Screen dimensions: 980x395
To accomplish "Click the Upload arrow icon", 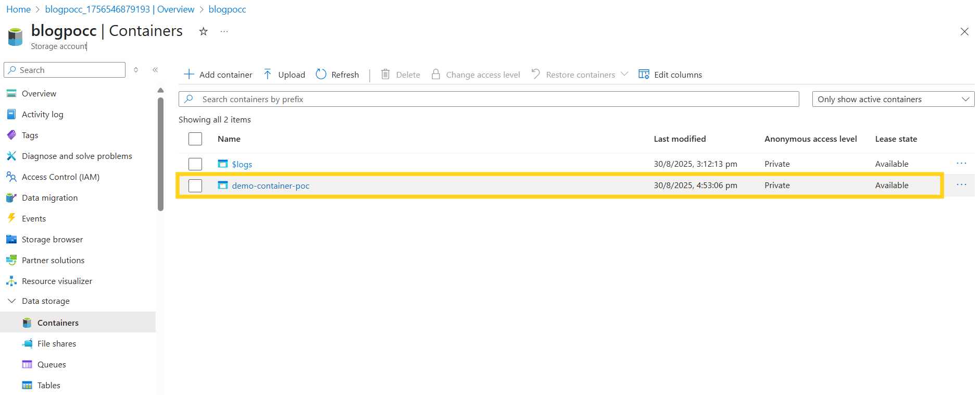I will 268,75.
